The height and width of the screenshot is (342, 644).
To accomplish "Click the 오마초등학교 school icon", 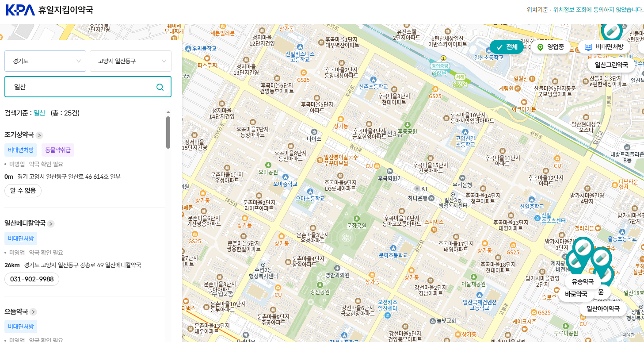I will point(310,191).
